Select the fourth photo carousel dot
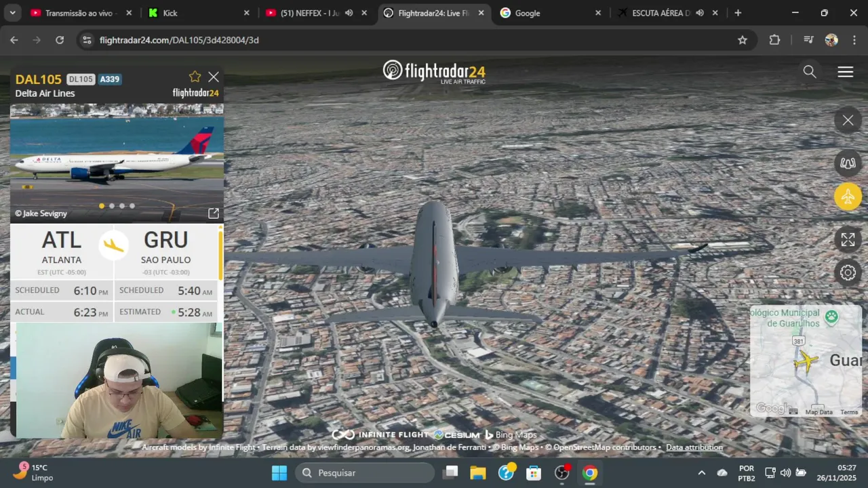 132,206
